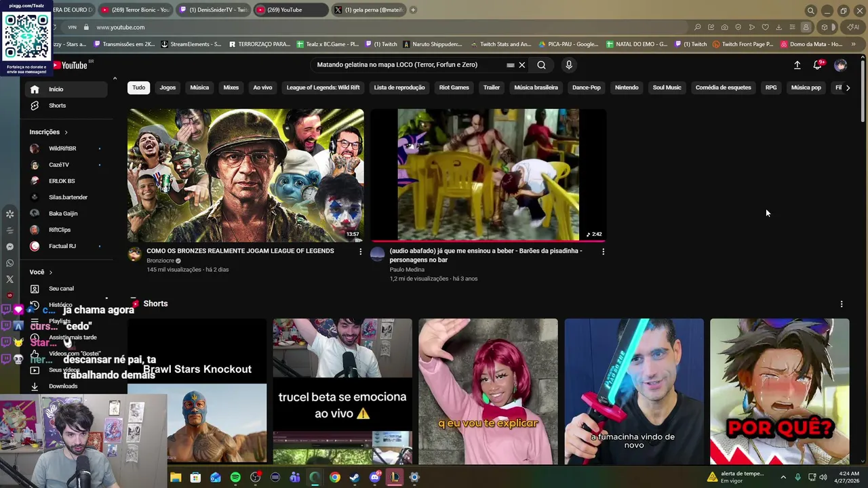Open Factual RJ subscription channel
This screenshot has width=868, height=488.
(x=66, y=246)
